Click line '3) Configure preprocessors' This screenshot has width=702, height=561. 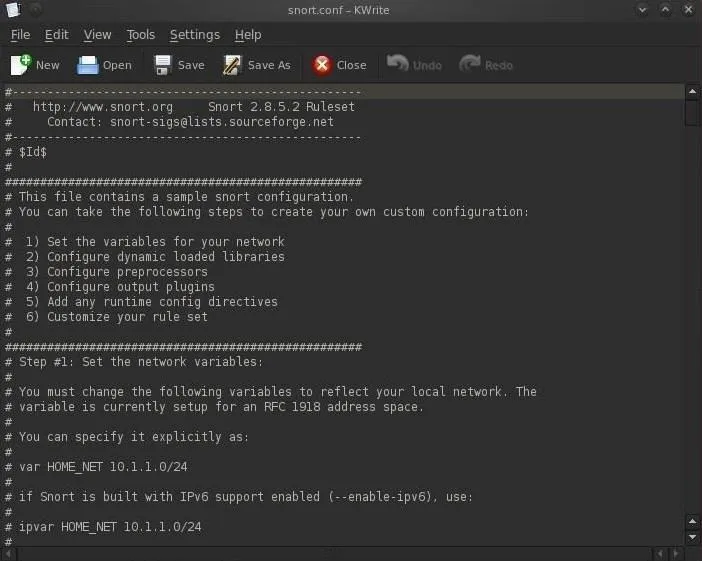coord(106,272)
